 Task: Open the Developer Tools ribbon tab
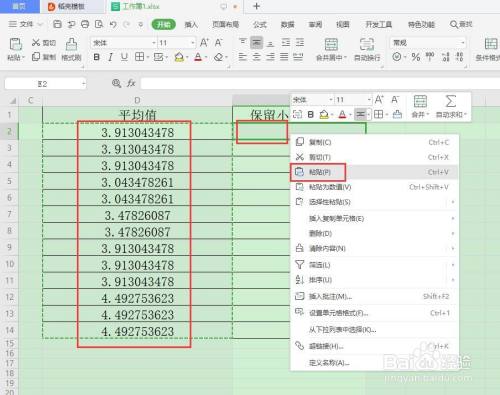click(379, 24)
